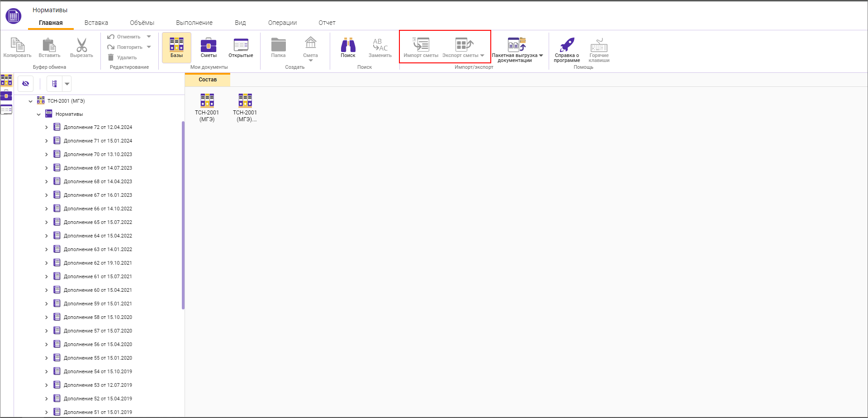Open the Экспорт сметы dropdown arrow
The image size is (868, 418).
coord(482,56)
